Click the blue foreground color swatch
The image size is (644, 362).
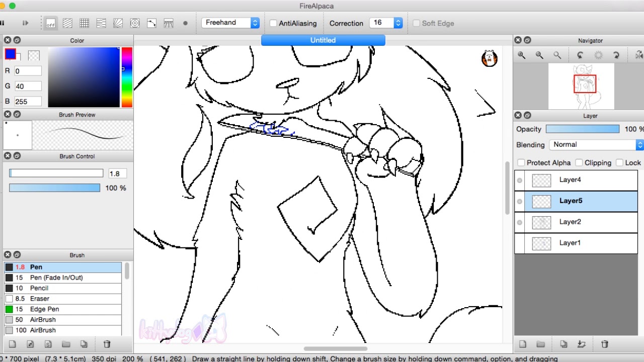tap(10, 53)
